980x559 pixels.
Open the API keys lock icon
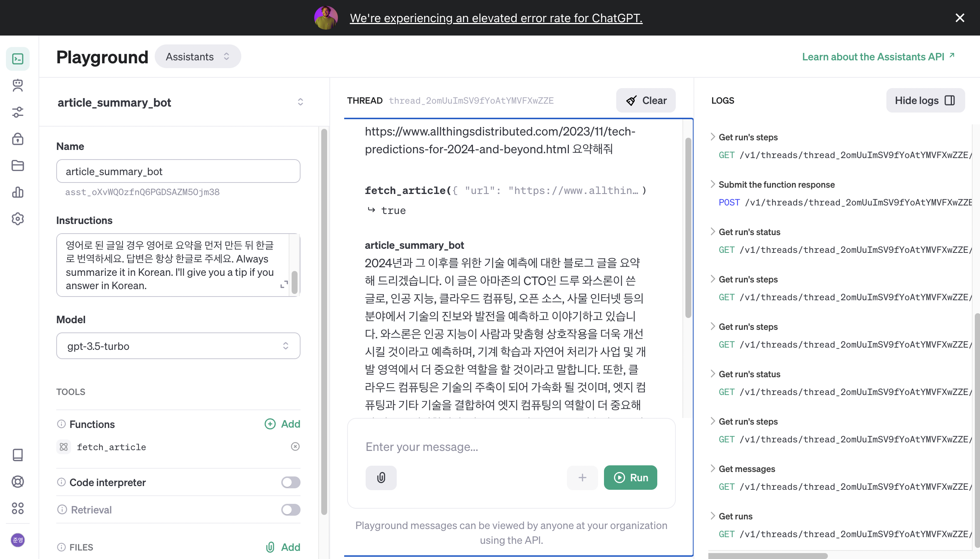(x=18, y=139)
